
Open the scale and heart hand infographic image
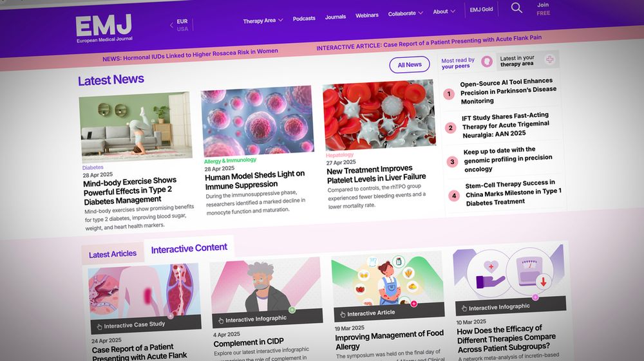(509, 273)
